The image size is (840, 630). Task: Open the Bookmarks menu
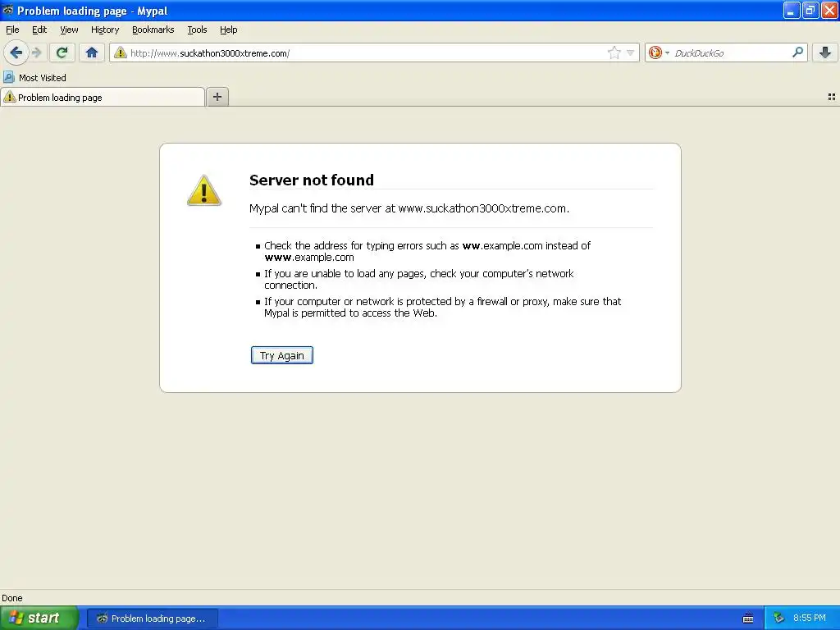pyautogui.click(x=153, y=30)
